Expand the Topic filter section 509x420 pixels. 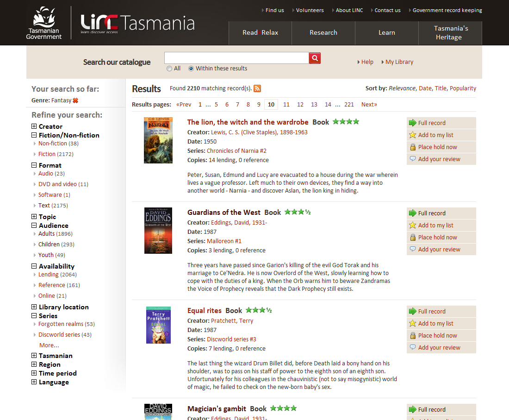click(x=34, y=216)
